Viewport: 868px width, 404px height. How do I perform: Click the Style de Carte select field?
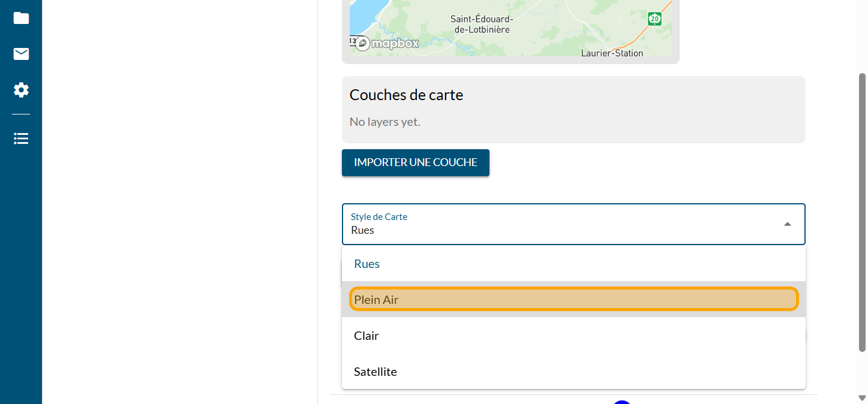pos(564,224)
